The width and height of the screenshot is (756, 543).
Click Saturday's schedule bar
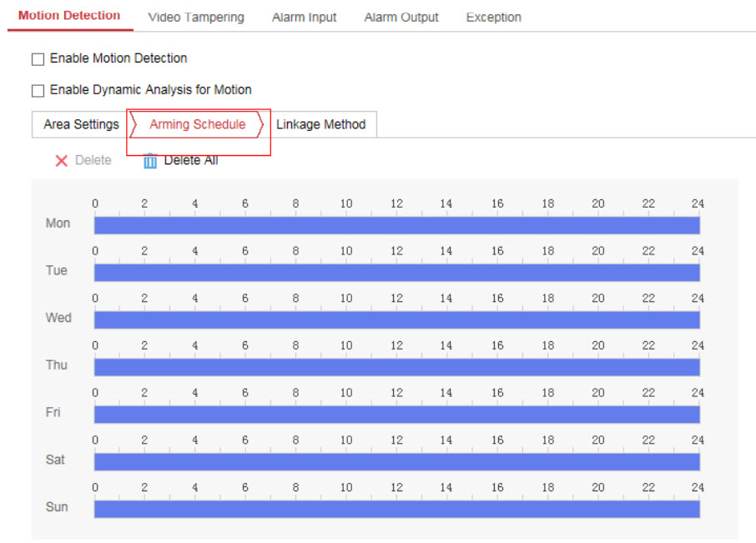pos(396,461)
